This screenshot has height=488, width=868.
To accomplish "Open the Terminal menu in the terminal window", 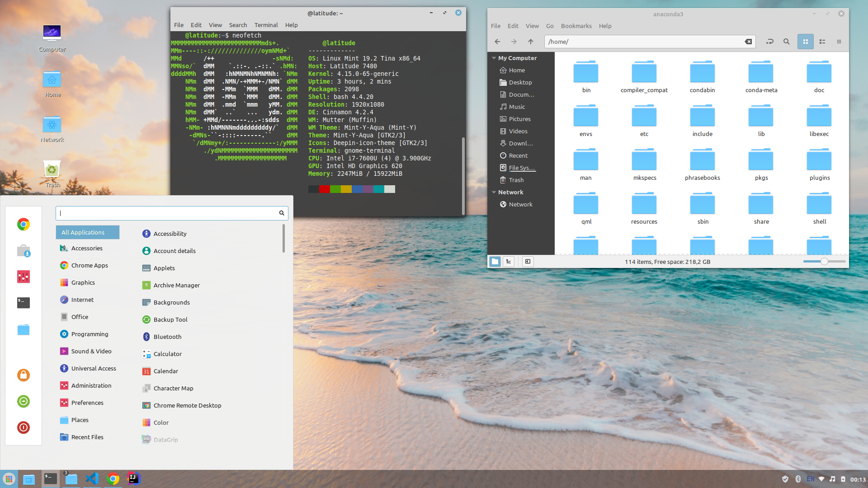I will 266,25.
